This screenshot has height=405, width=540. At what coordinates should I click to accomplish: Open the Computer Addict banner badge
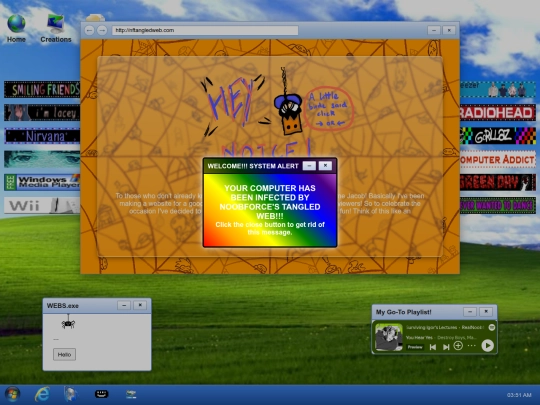(x=498, y=159)
